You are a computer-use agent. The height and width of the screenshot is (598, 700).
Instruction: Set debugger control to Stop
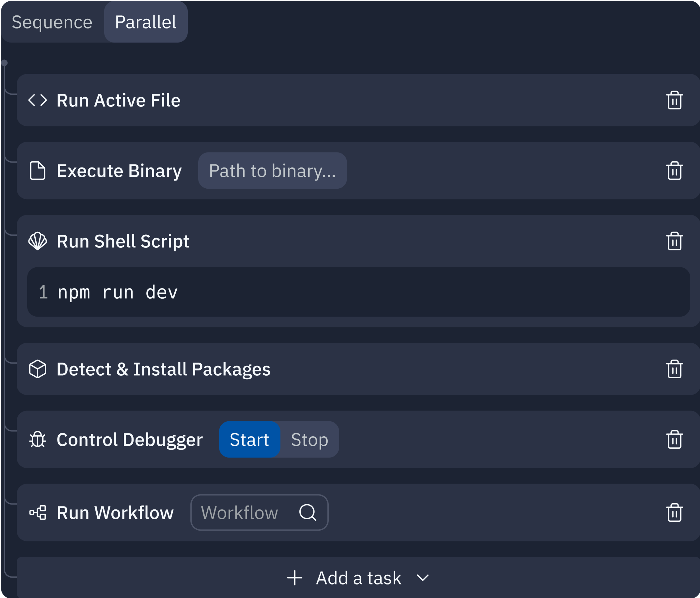coord(310,440)
